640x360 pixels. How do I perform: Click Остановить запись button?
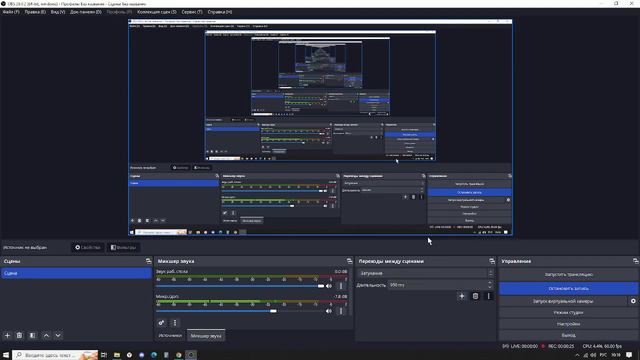pos(568,288)
